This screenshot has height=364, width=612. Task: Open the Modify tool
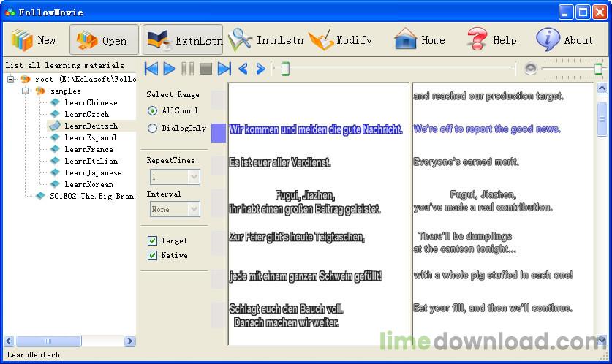coord(341,39)
